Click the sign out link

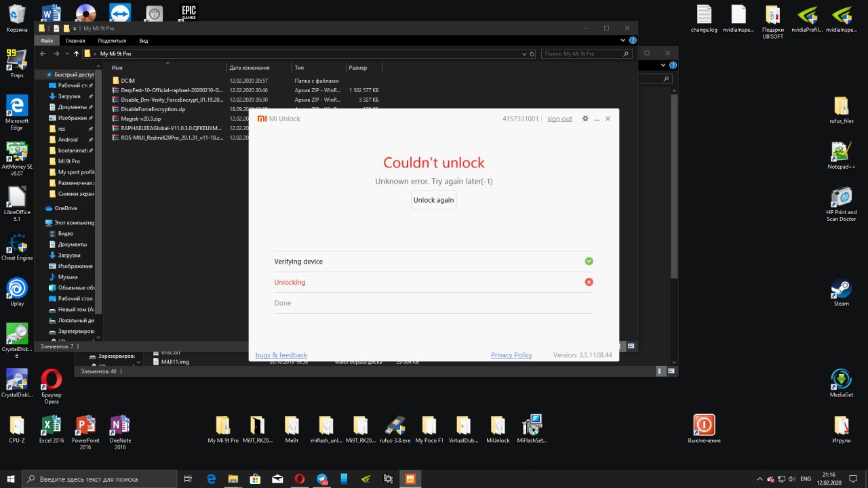(559, 119)
